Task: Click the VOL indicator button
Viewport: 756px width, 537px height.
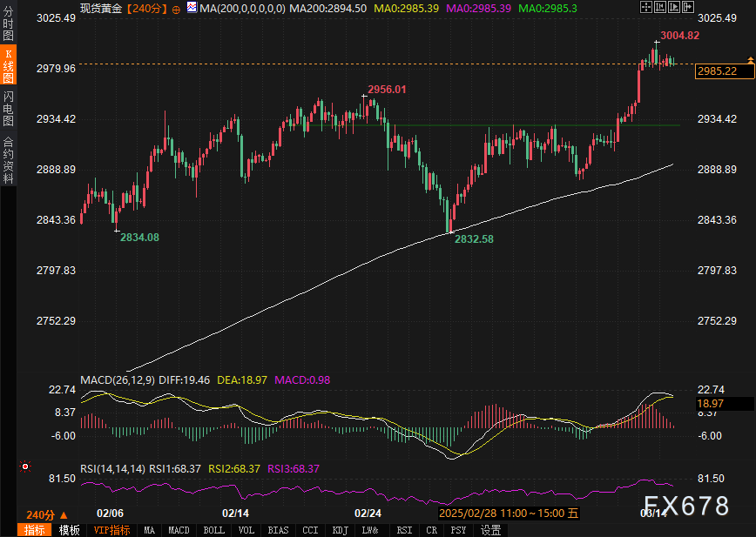Action: tap(246, 529)
